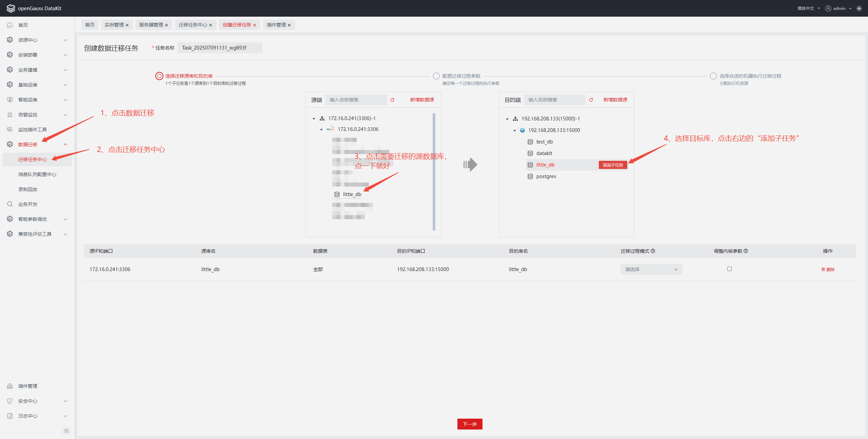Screen dimensions: 868x439
Task: Collapse the 172.16.0.241(3306)-1 tree node
Action: pos(314,119)
